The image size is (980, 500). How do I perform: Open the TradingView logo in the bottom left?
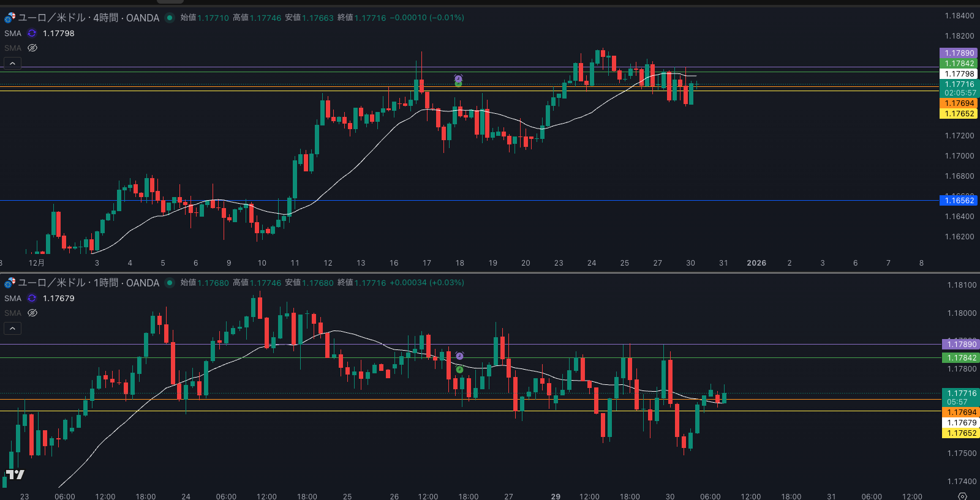pyautogui.click(x=15, y=474)
